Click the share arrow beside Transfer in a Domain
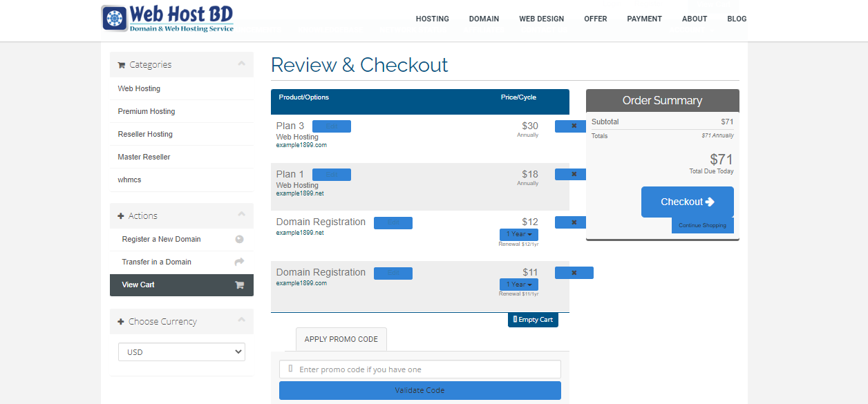 click(x=239, y=262)
